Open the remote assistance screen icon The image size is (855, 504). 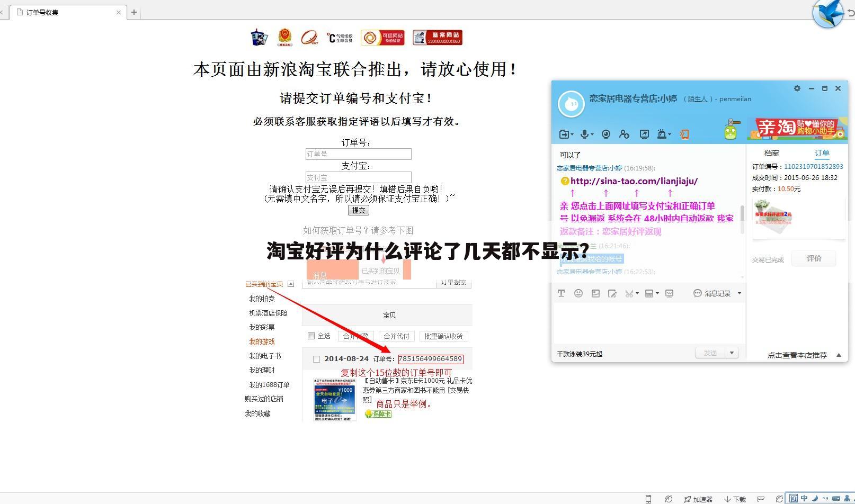pos(644,134)
